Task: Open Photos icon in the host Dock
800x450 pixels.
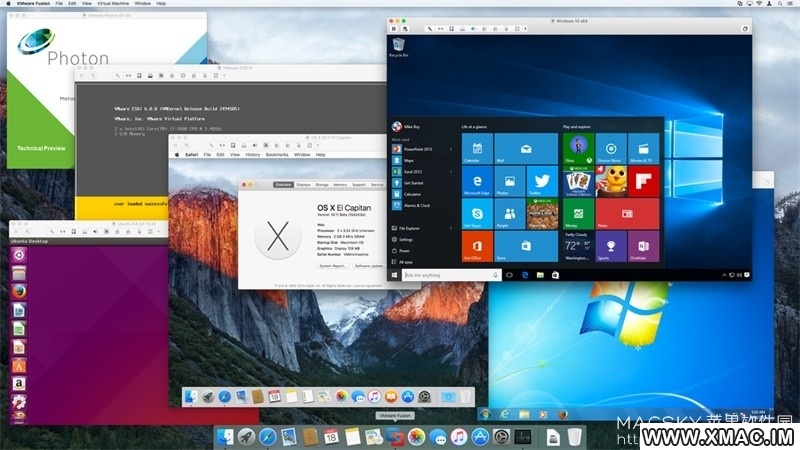Action: point(416,437)
